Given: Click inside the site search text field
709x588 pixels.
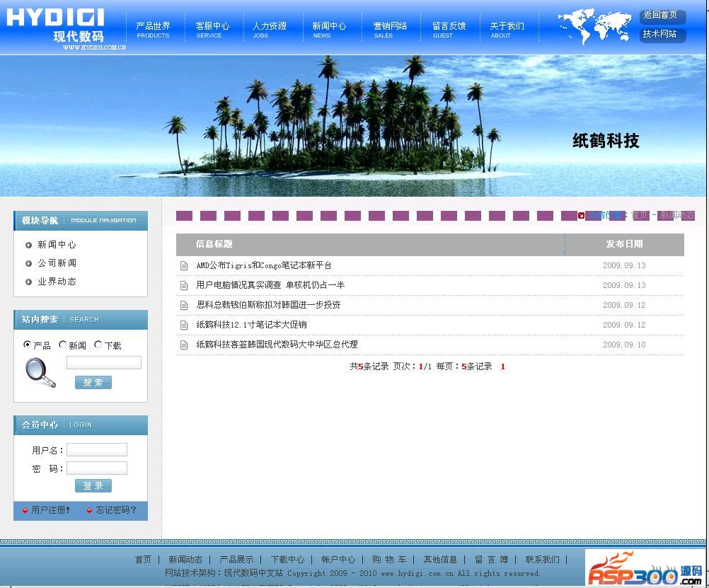Looking at the screenshot, I should [103, 363].
